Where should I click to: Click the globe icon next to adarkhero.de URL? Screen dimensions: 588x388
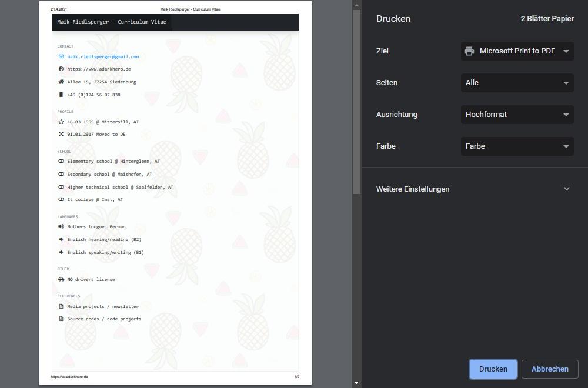pos(61,69)
